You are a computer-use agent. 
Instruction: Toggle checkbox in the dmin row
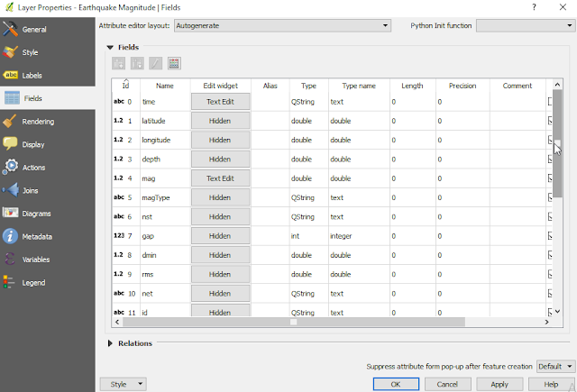click(x=550, y=255)
